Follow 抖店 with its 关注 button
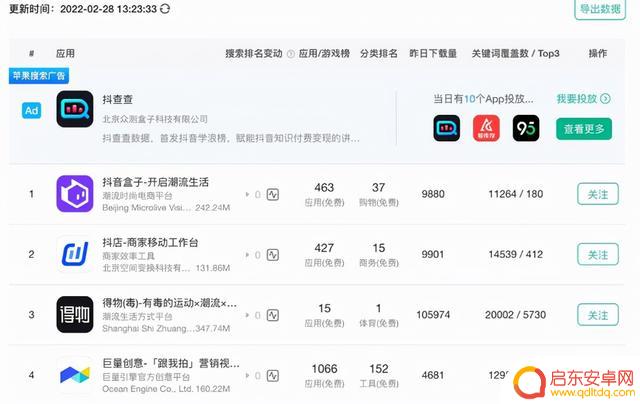 pyautogui.click(x=598, y=255)
